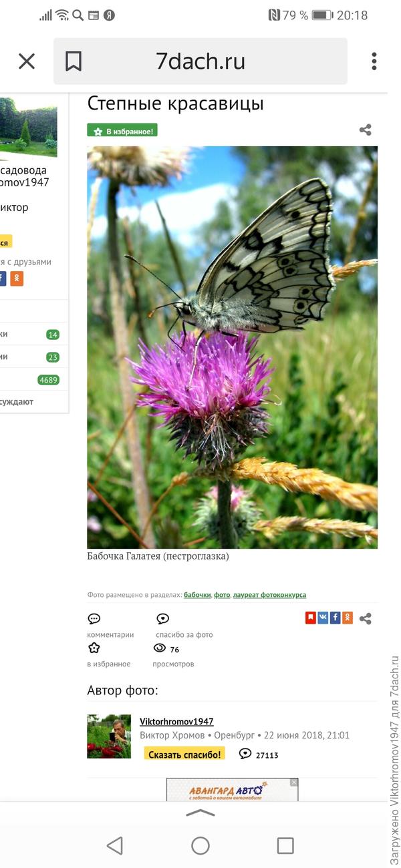Screen dimensions: 401x868
Task: Open the лауреат фотоконкурса link
Action: coord(269,595)
